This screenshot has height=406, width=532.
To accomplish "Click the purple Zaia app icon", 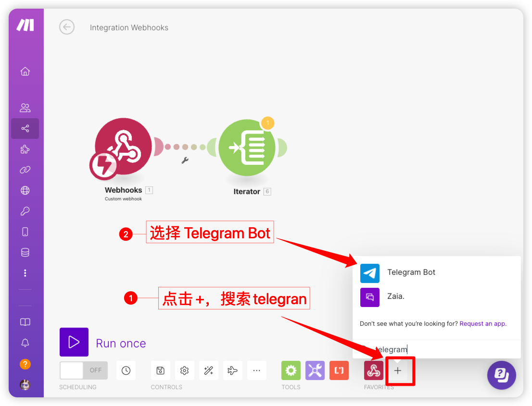I will click(x=370, y=297).
